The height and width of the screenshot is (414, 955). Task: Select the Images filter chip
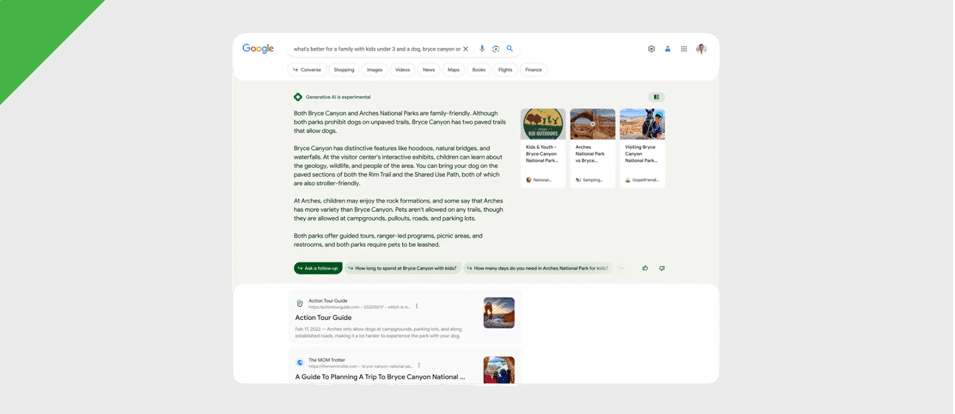pyautogui.click(x=375, y=70)
